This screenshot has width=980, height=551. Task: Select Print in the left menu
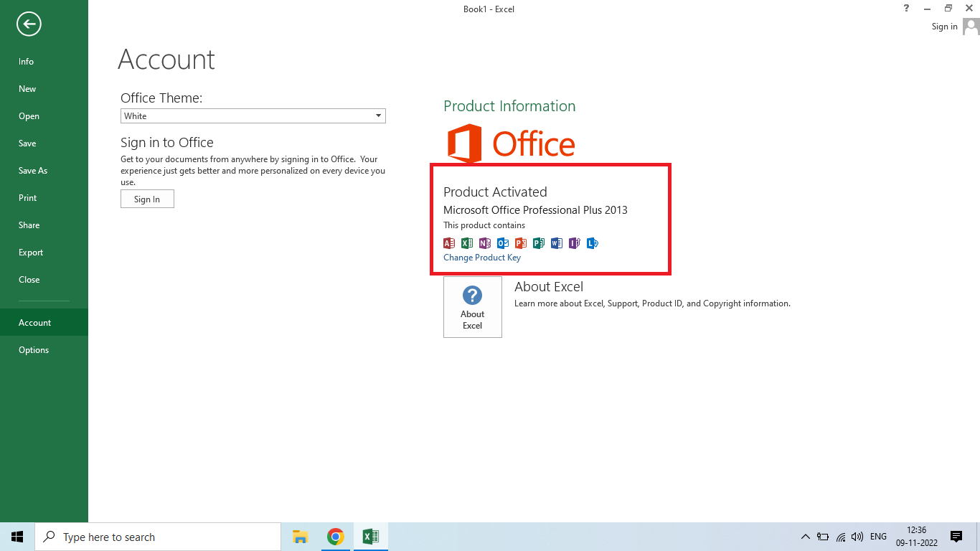coord(44,198)
